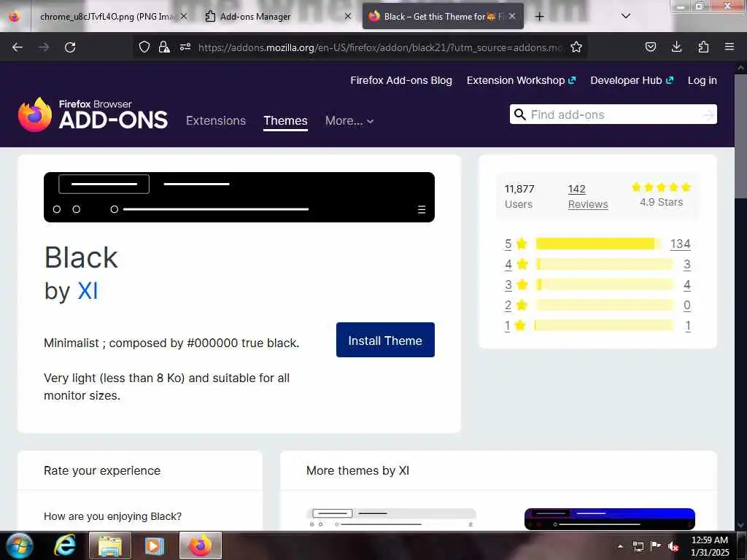The width and height of the screenshot is (747, 560).
Task: Open the single 1-star review count
Action: [688, 326]
